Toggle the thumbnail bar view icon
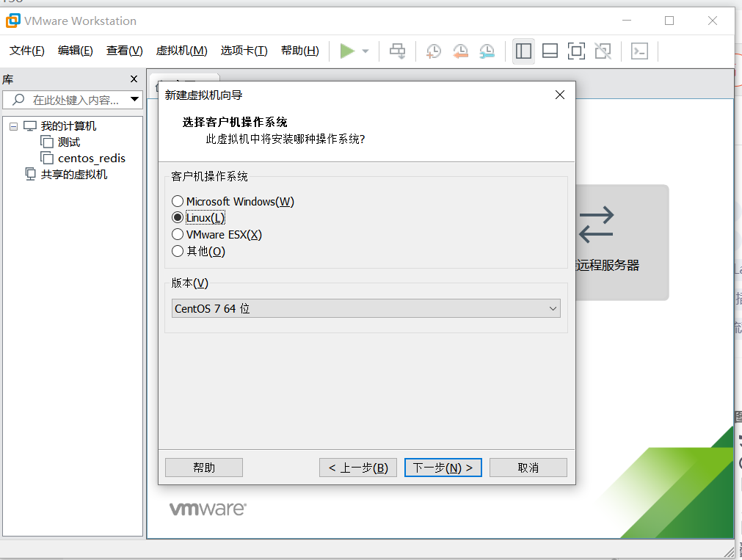742x560 pixels. click(550, 51)
